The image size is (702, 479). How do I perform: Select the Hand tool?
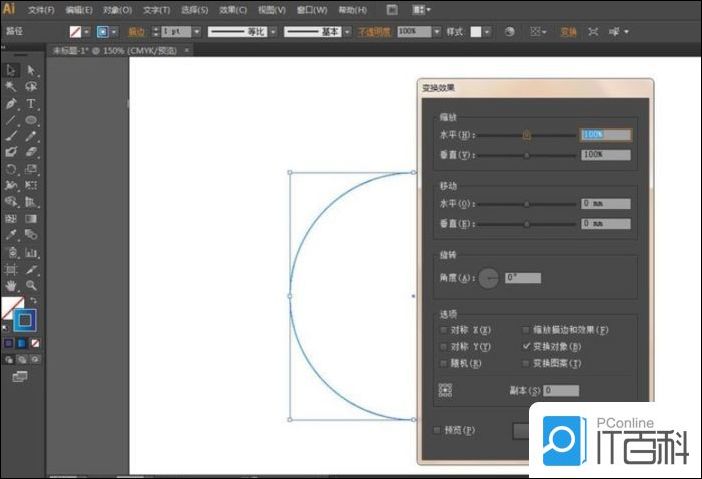click(11, 285)
